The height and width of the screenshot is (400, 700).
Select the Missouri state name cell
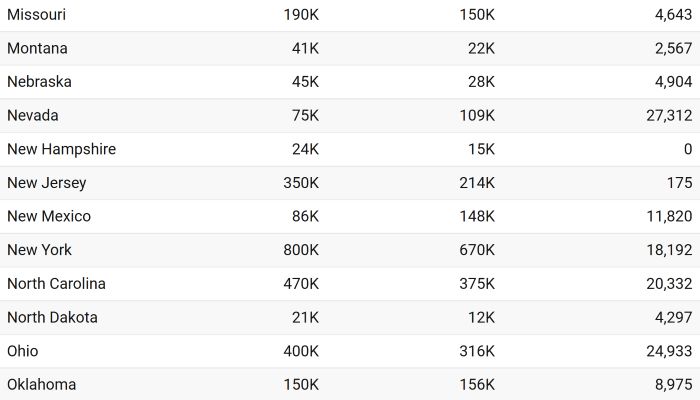point(37,15)
